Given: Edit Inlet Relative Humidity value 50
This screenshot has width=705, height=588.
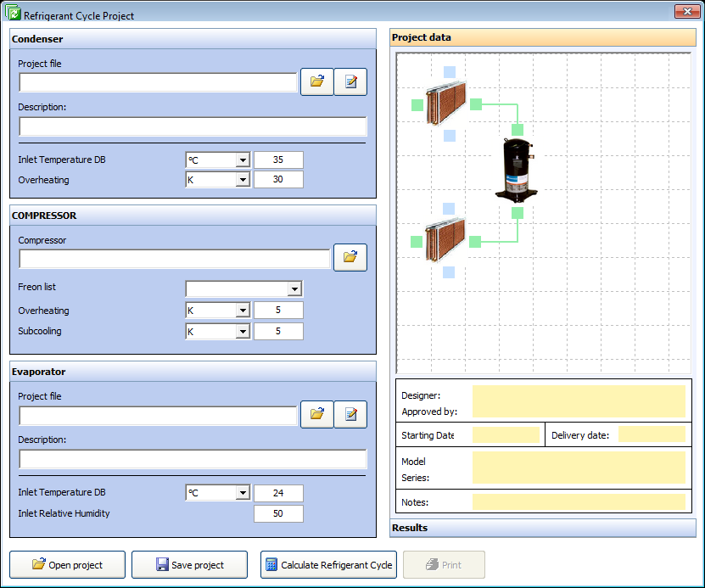Looking at the screenshot, I should point(278,514).
